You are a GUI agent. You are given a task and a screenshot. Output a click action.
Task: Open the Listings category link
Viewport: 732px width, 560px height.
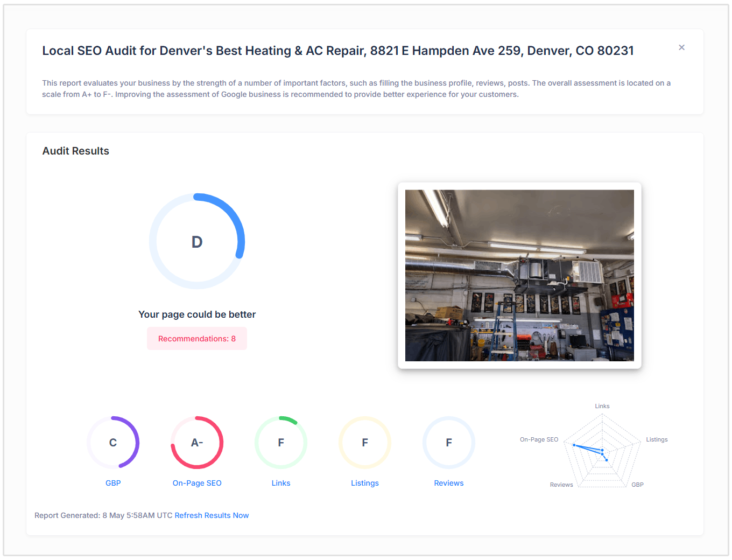pos(365,483)
